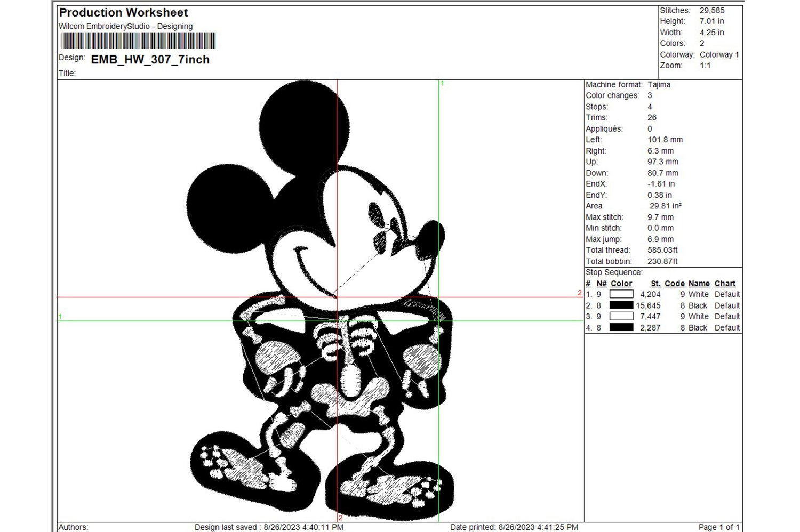
Task: Select stitch count "4,204" in stop row 1
Action: [650, 294]
